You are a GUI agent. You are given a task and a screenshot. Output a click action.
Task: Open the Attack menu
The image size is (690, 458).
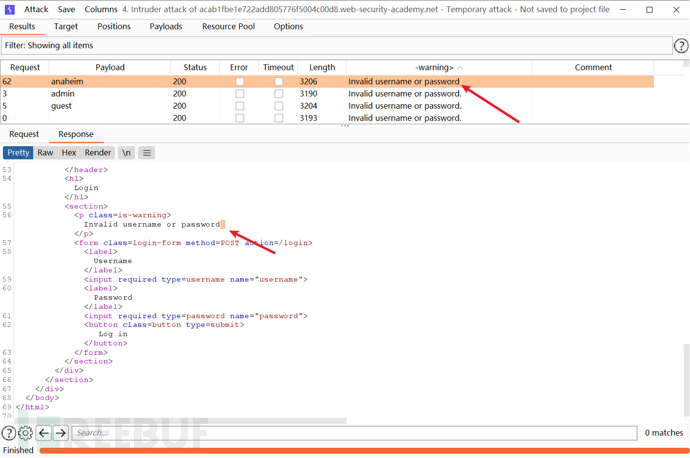click(36, 9)
